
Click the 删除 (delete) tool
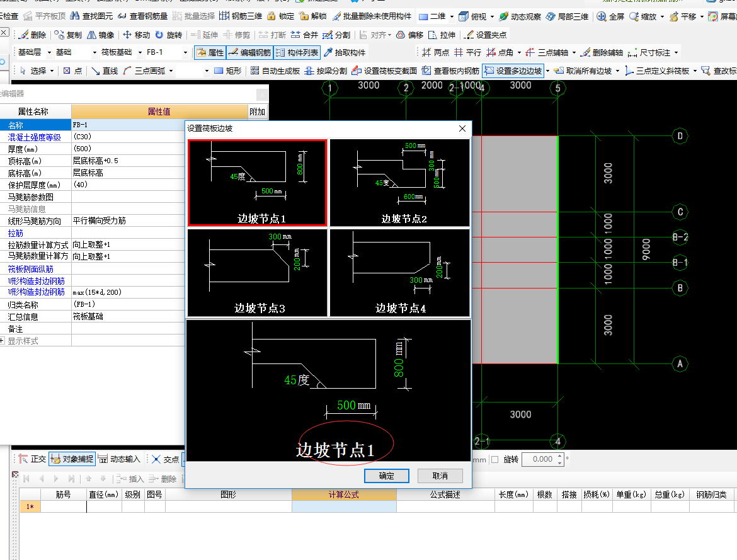pos(32,35)
